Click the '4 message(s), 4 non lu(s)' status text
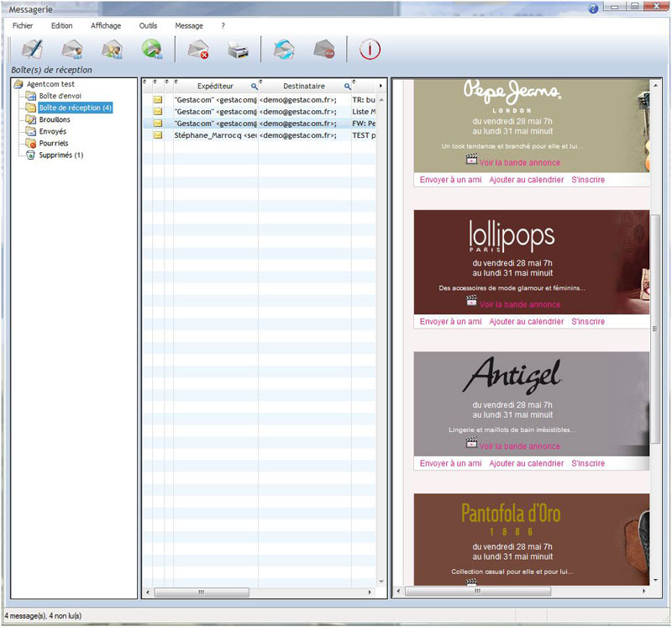Image resolution: width=672 pixels, height=627 pixels. (43, 616)
